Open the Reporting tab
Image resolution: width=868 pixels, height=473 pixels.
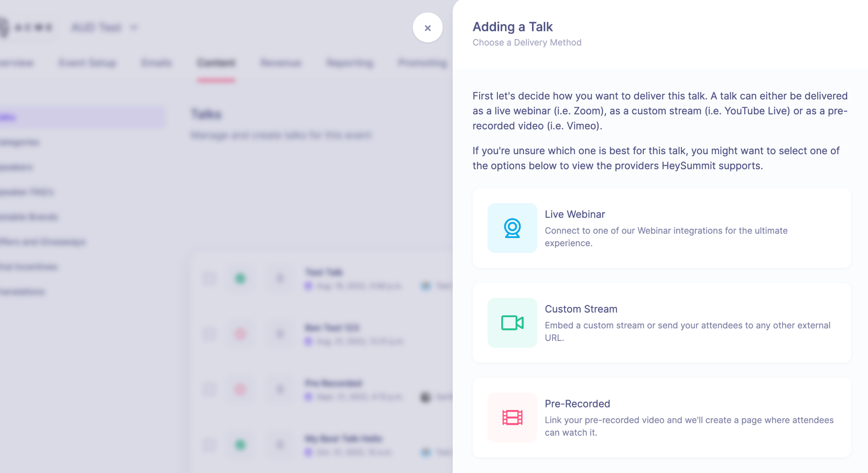[x=350, y=63]
